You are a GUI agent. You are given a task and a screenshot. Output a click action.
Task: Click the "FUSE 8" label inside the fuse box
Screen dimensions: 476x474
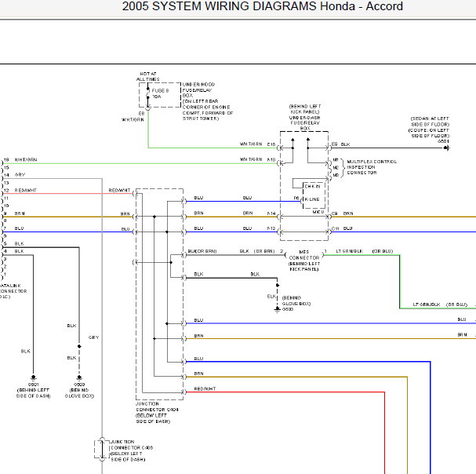(x=160, y=90)
